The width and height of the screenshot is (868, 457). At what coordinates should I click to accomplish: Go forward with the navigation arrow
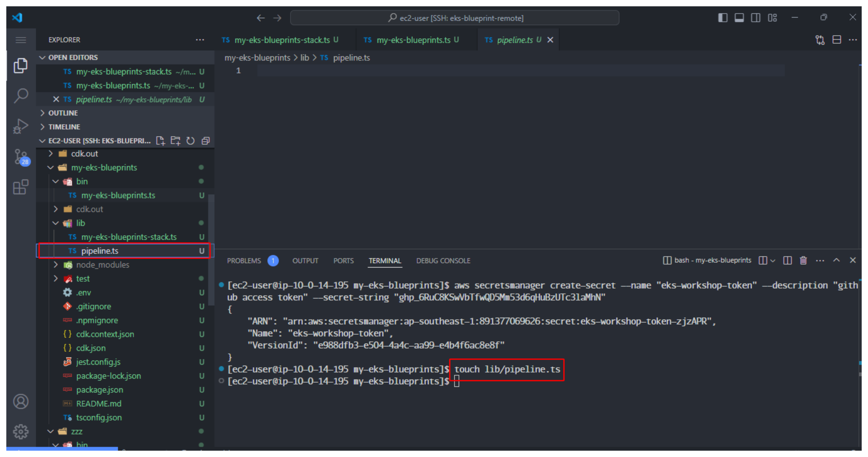point(277,18)
